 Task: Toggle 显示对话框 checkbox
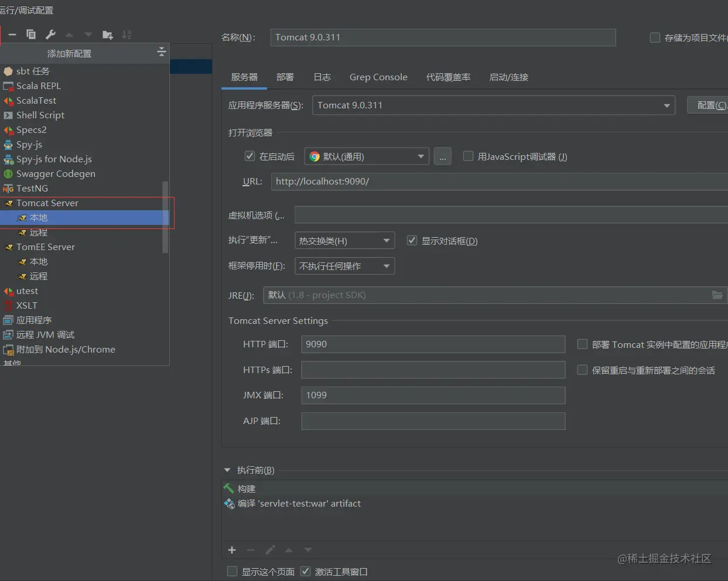click(412, 241)
